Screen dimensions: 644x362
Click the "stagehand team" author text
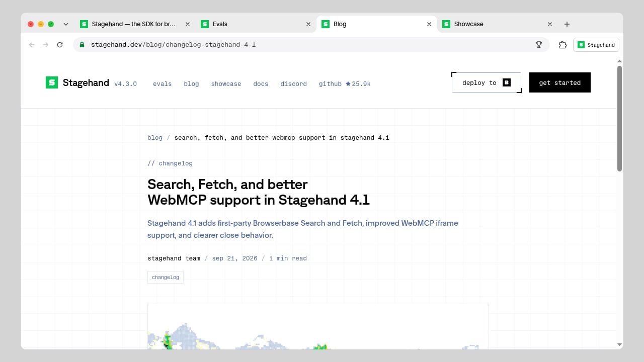[x=174, y=258]
